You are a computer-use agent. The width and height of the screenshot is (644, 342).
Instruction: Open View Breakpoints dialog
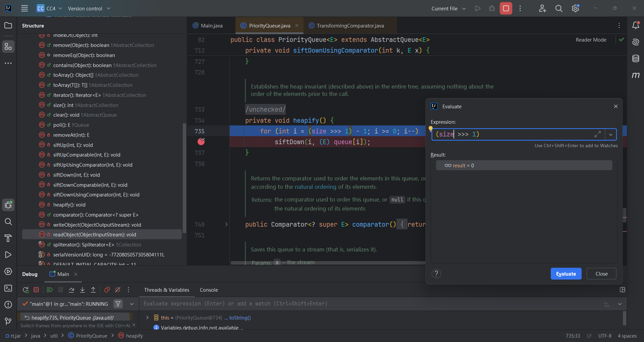[107, 290]
